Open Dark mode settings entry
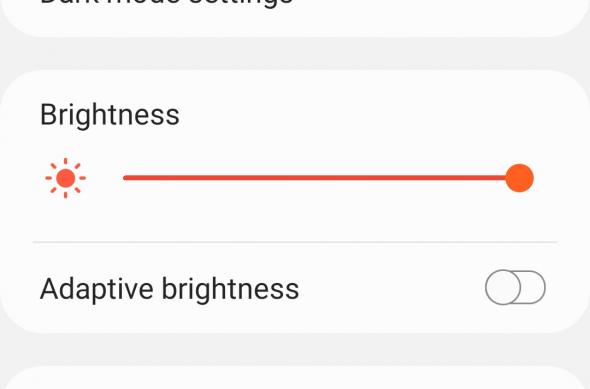This screenshot has height=389, width=590. pyautogui.click(x=166, y=2)
